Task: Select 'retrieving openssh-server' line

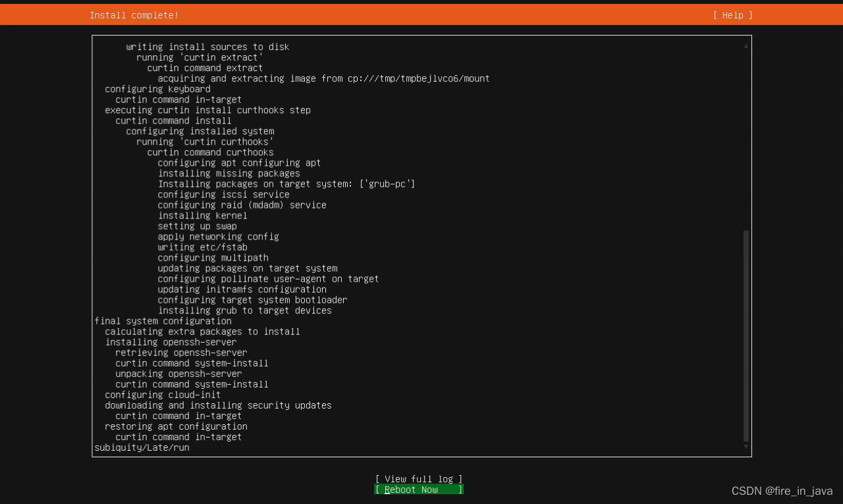Action: click(x=182, y=352)
